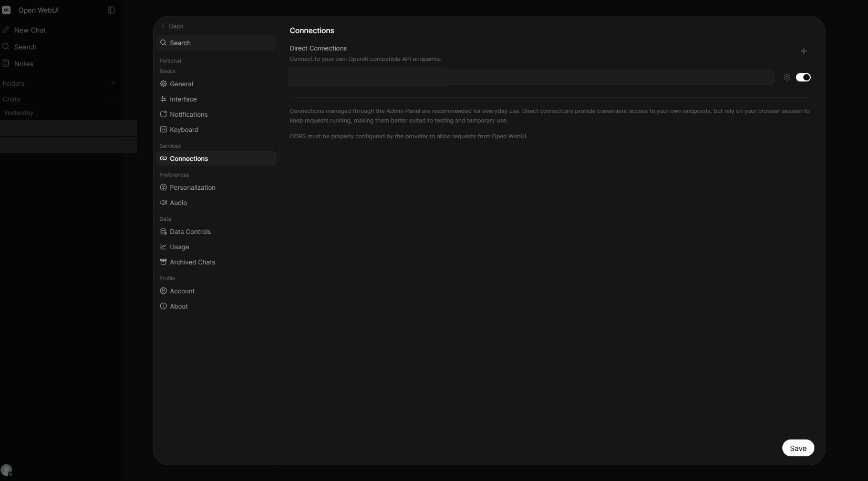Viewport: 868px width, 481px height.
Task: Click the General gear icon
Action: pos(163,84)
